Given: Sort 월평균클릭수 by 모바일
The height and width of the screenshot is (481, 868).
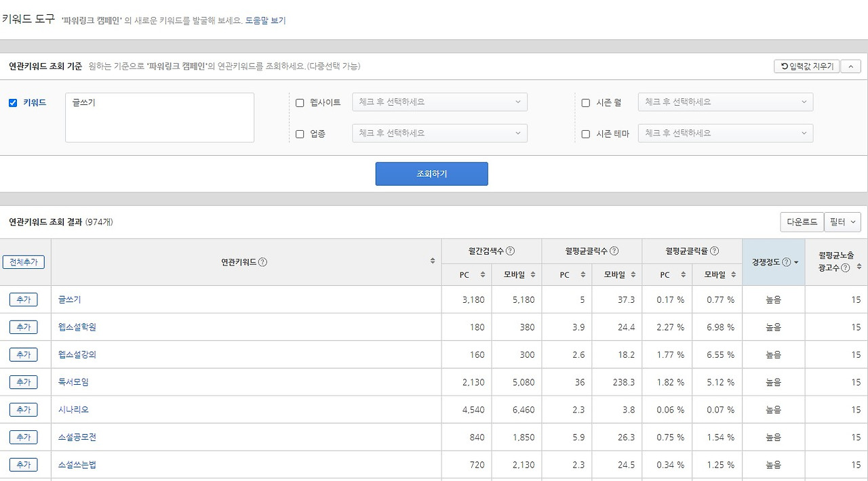Looking at the screenshot, I should pos(633,274).
